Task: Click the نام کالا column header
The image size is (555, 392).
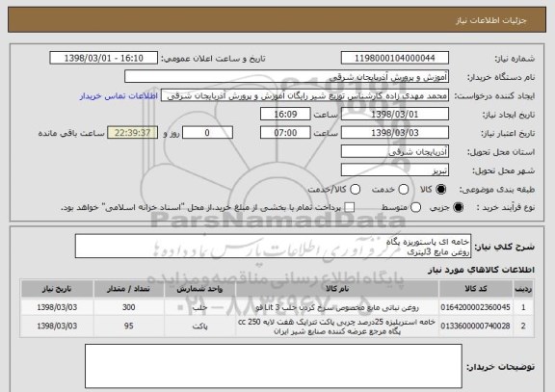Action: click(x=337, y=289)
